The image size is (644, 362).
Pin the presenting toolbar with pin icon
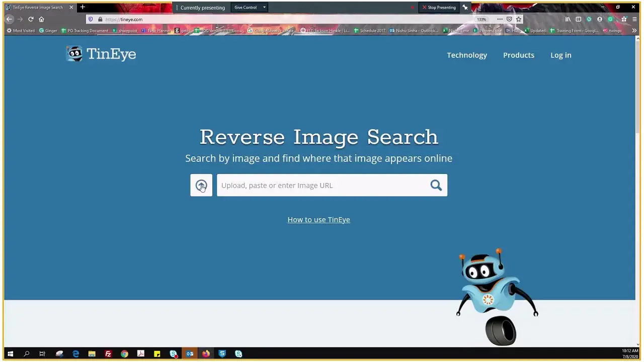pos(465,8)
